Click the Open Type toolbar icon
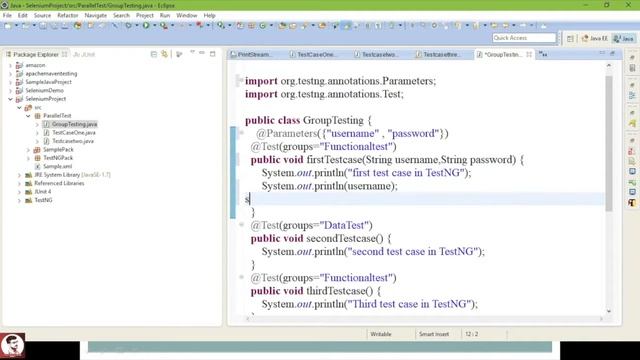Screen dimensions: 640x360 click(x=282, y=26)
